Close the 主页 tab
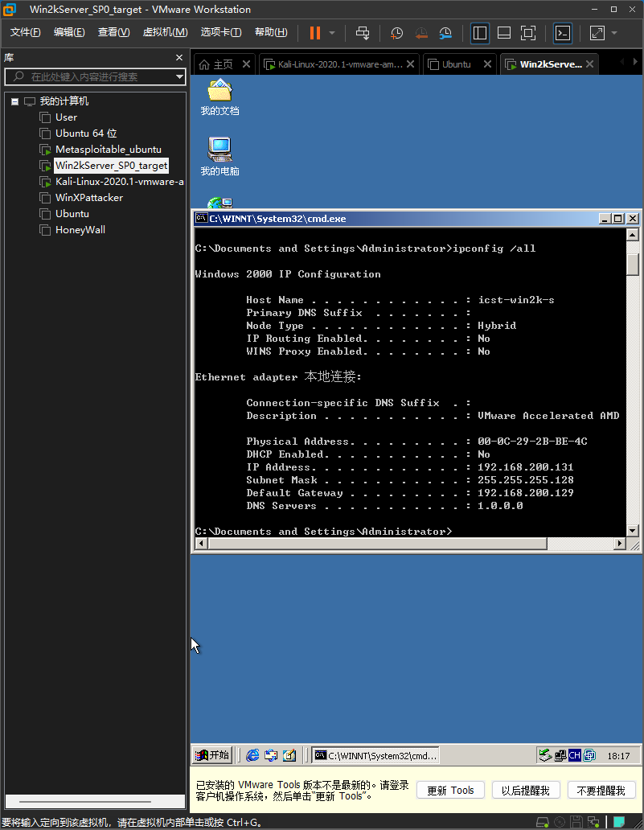The width and height of the screenshot is (644, 830). [x=246, y=64]
